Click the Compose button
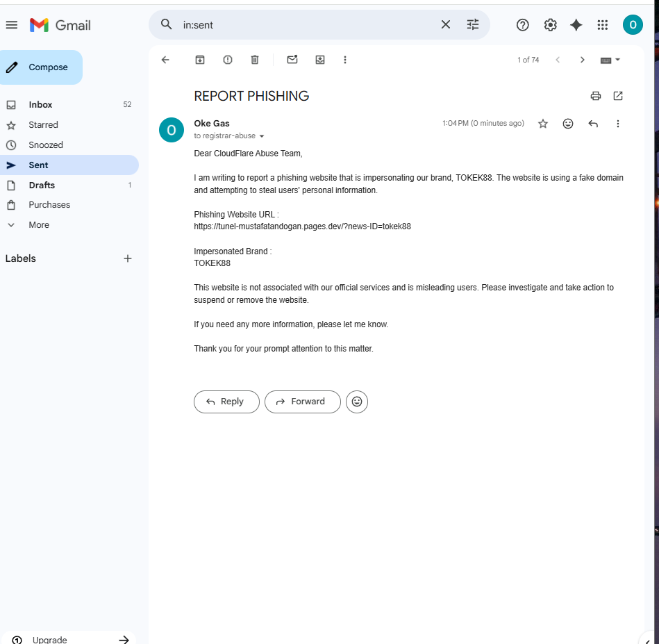 tap(41, 67)
